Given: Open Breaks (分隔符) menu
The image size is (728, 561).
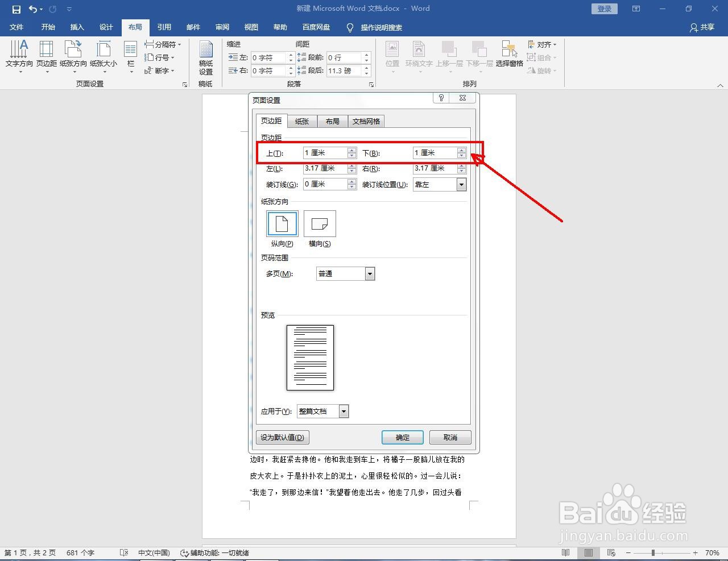Looking at the screenshot, I should coord(163,44).
